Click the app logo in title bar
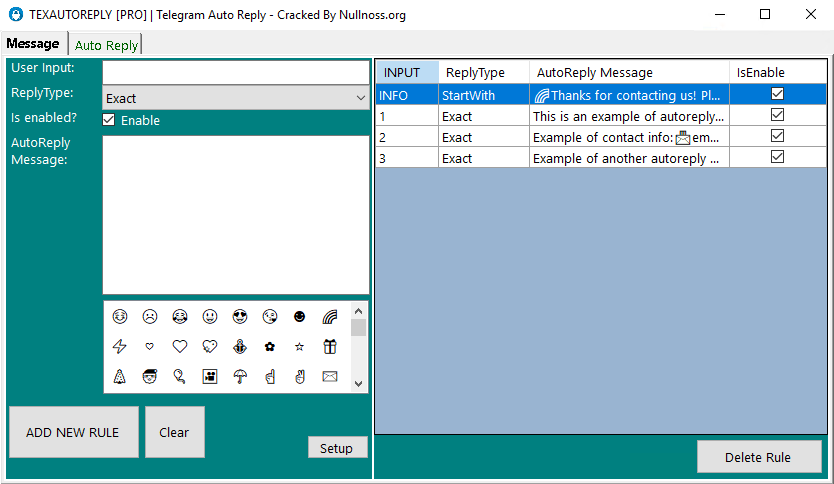 click(16, 14)
